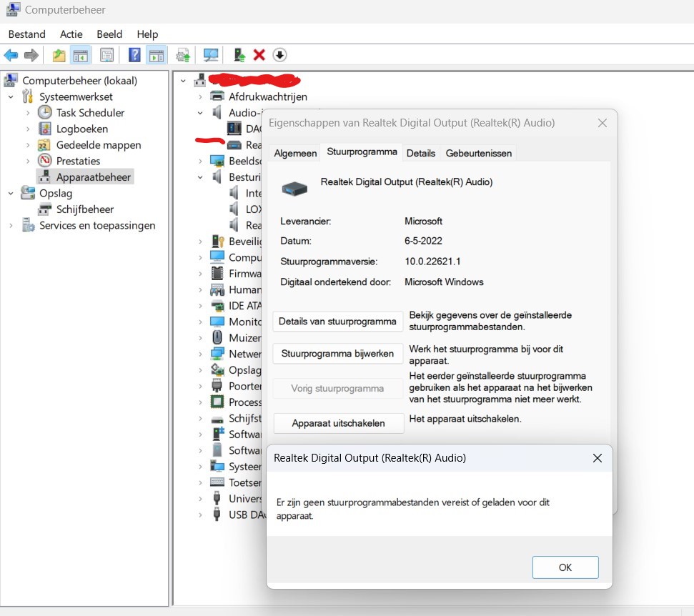Open the Help menu
Screen dimensions: 694x616
pyautogui.click(x=147, y=34)
